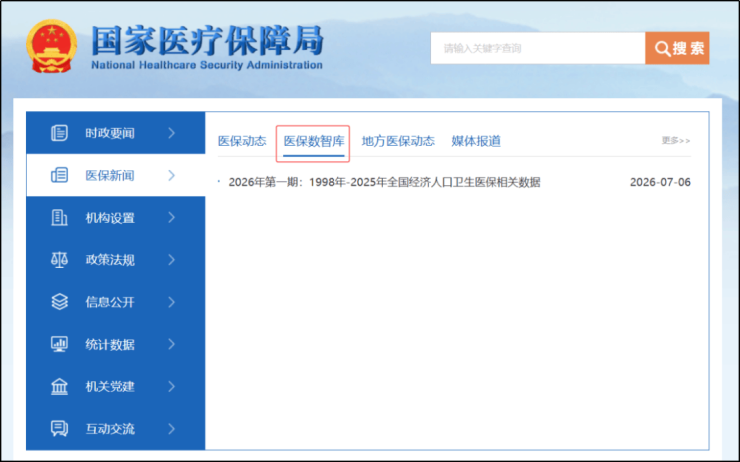Click the 时政要闻 newspaper icon
740x462 pixels.
pyautogui.click(x=59, y=133)
